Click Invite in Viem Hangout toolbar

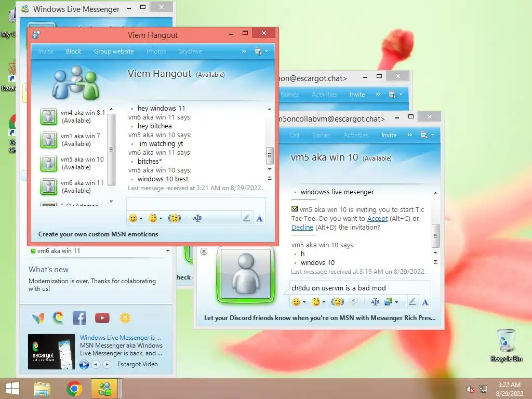(x=46, y=51)
